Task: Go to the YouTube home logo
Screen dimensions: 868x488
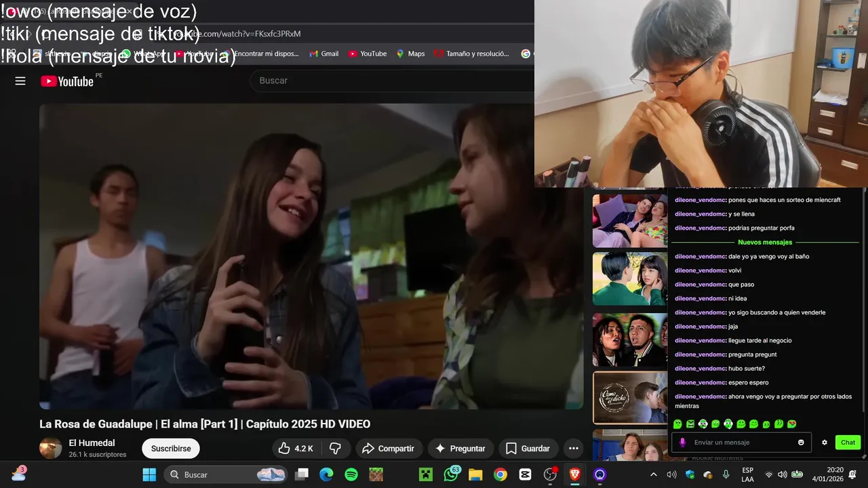Action: pos(67,81)
